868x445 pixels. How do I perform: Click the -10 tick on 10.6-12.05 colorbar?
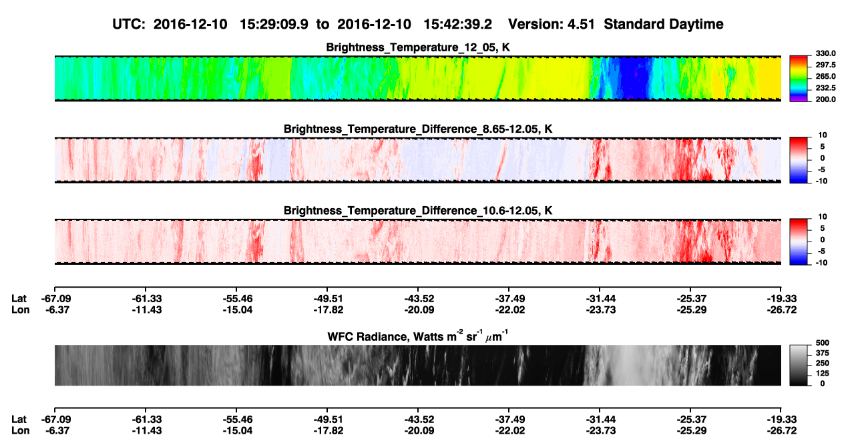[x=822, y=262]
